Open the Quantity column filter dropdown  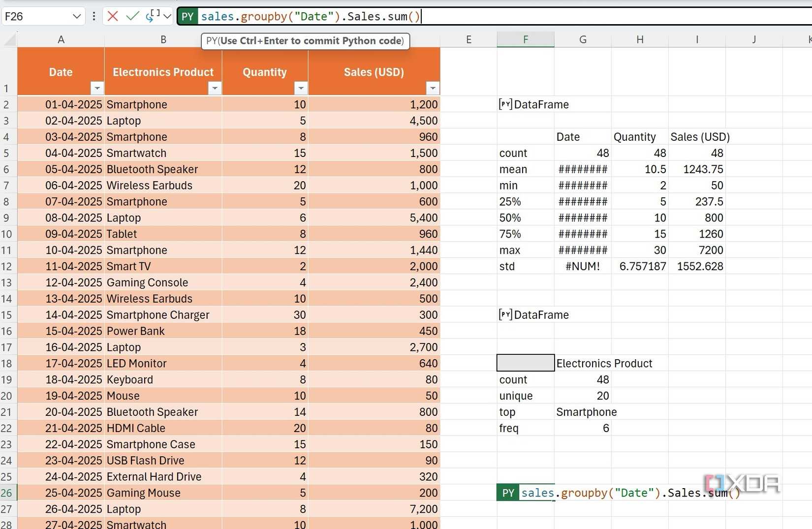(301, 89)
